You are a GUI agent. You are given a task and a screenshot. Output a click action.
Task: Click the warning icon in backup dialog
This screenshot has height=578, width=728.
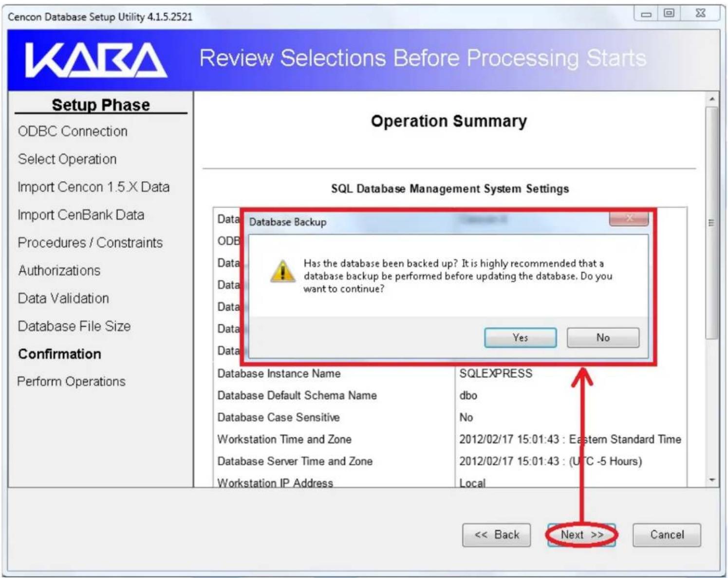point(282,271)
